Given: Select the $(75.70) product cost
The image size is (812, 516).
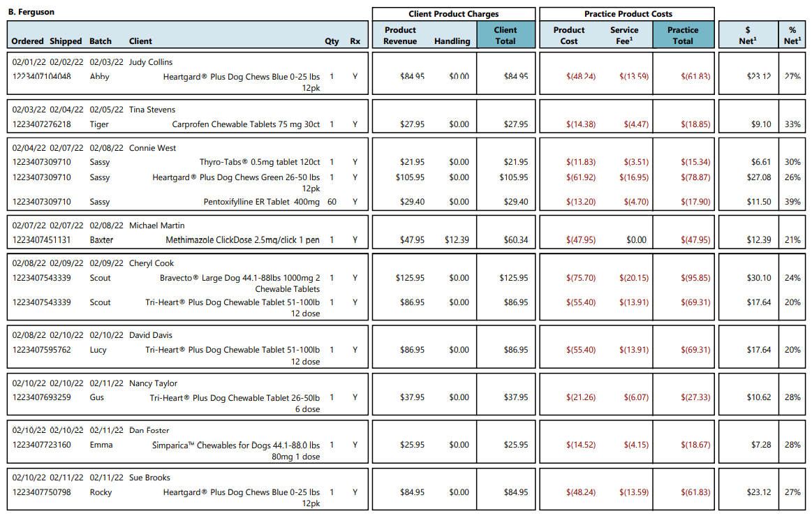Looking at the screenshot, I should pyautogui.click(x=580, y=278).
